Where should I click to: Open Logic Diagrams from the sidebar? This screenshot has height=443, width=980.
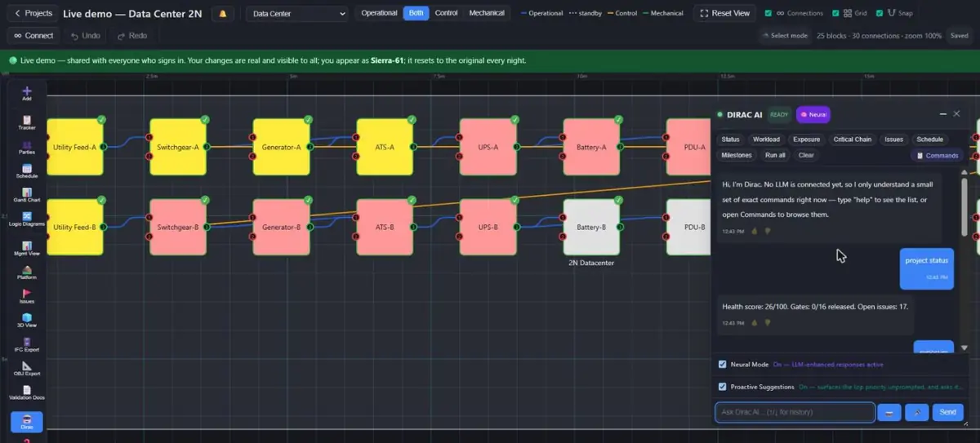27,219
